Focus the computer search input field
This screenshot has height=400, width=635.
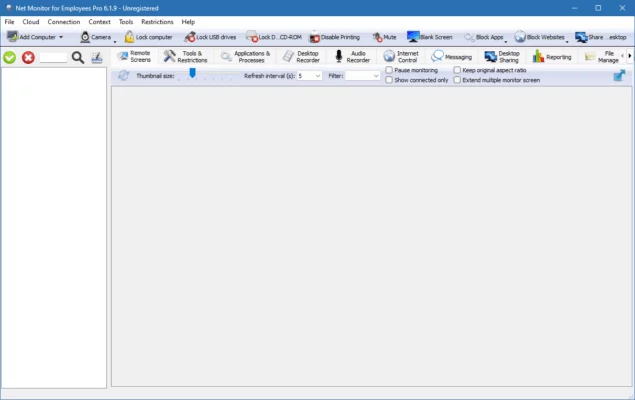tap(53, 57)
